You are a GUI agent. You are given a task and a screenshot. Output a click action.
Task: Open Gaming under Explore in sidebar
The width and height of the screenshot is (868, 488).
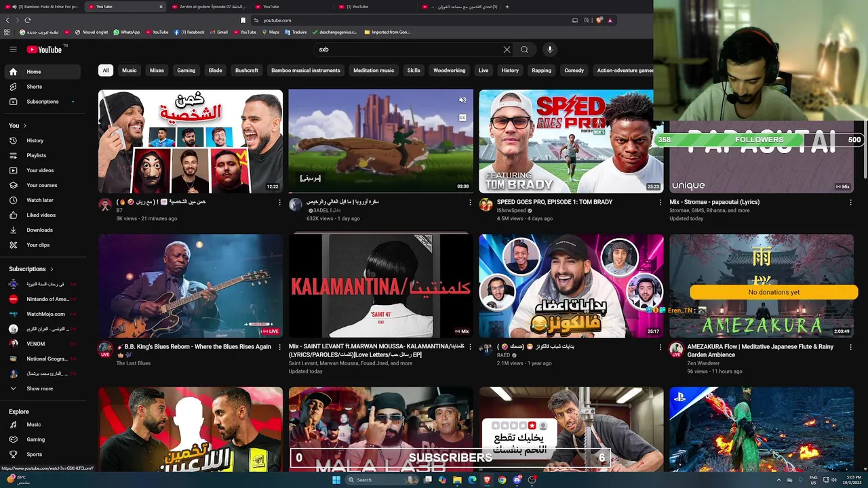(x=43, y=439)
